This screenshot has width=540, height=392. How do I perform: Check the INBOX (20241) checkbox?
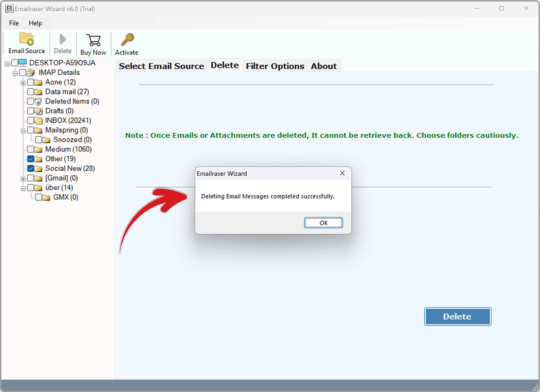click(30, 120)
